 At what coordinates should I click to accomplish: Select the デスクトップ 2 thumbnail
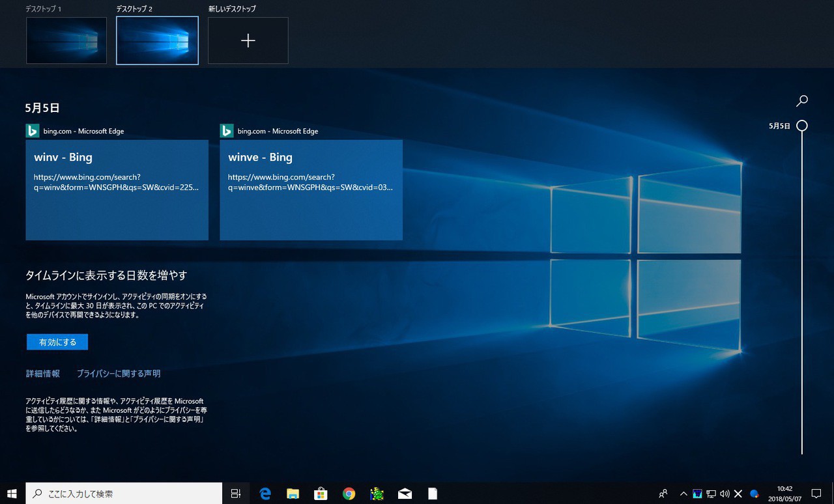[x=157, y=40]
